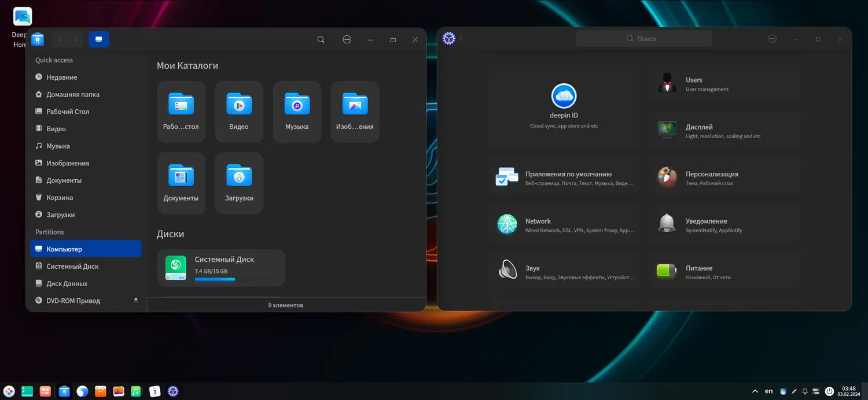Screen dimensions: 868x400
Task: Expand the system tray arrow
Action: click(755, 391)
